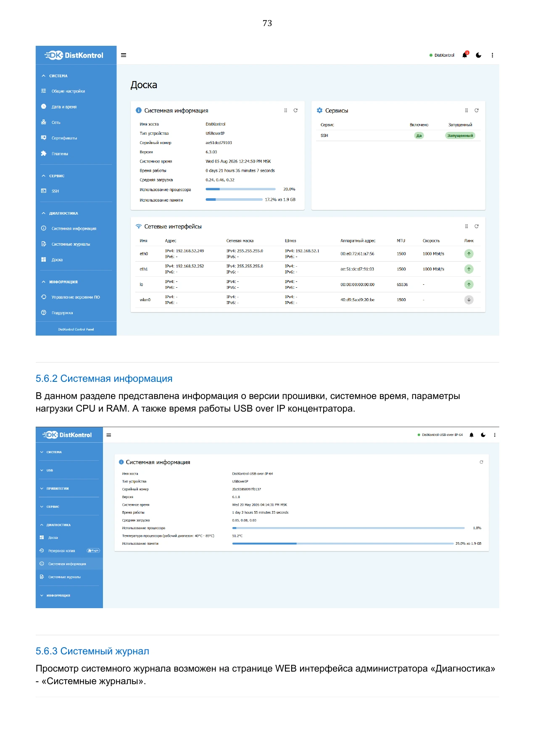Open the Сеть network settings sidebar item

[x=56, y=122]
